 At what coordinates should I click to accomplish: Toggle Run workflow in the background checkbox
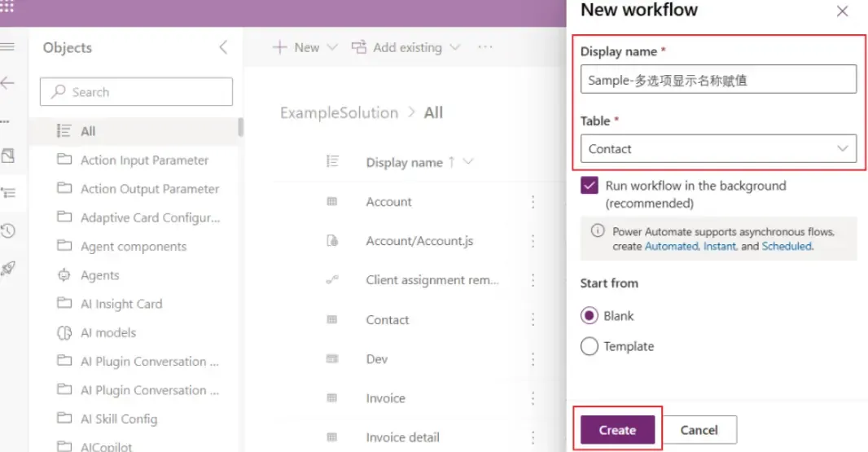point(590,186)
